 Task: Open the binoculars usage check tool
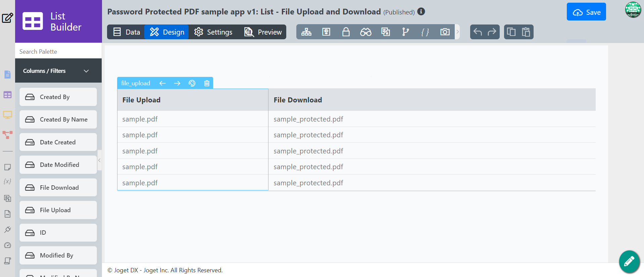[365, 32]
